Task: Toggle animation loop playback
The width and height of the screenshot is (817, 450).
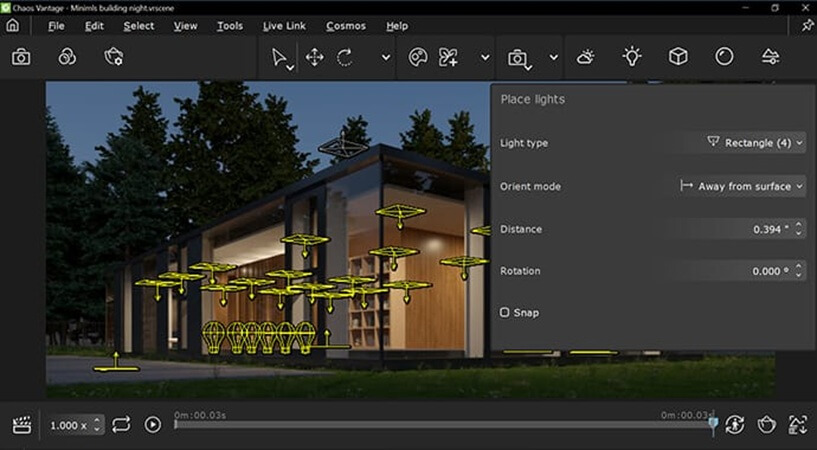Action: click(120, 424)
